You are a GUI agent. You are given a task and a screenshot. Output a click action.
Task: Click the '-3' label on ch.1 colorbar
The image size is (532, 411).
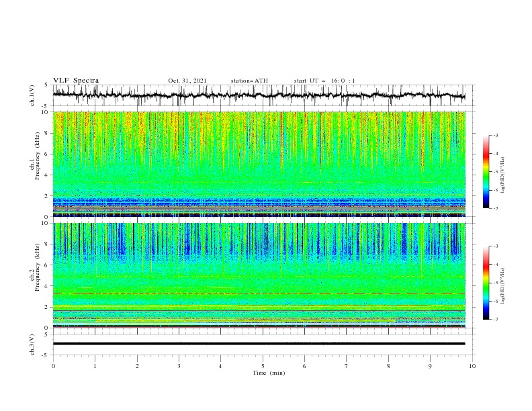[495, 135]
